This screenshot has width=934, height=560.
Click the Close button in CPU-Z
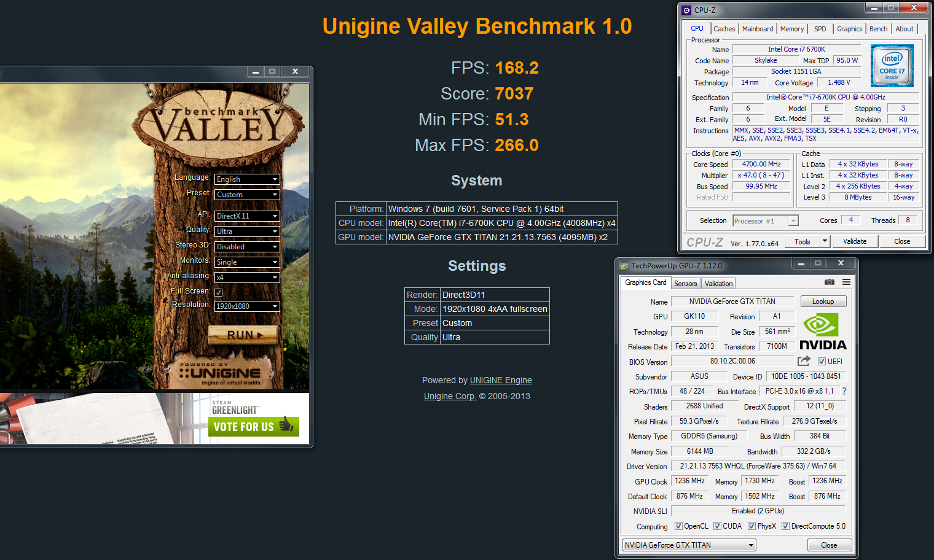(902, 241)
